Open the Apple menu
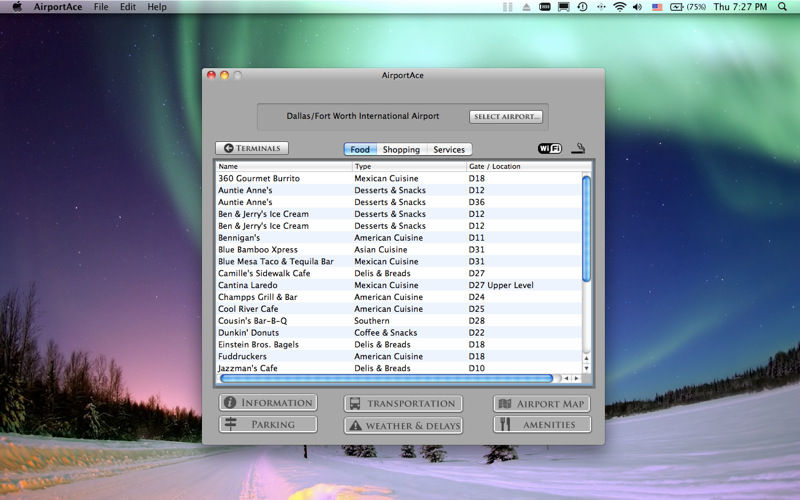Screen dimensions: 800x500 coord(17,7)
